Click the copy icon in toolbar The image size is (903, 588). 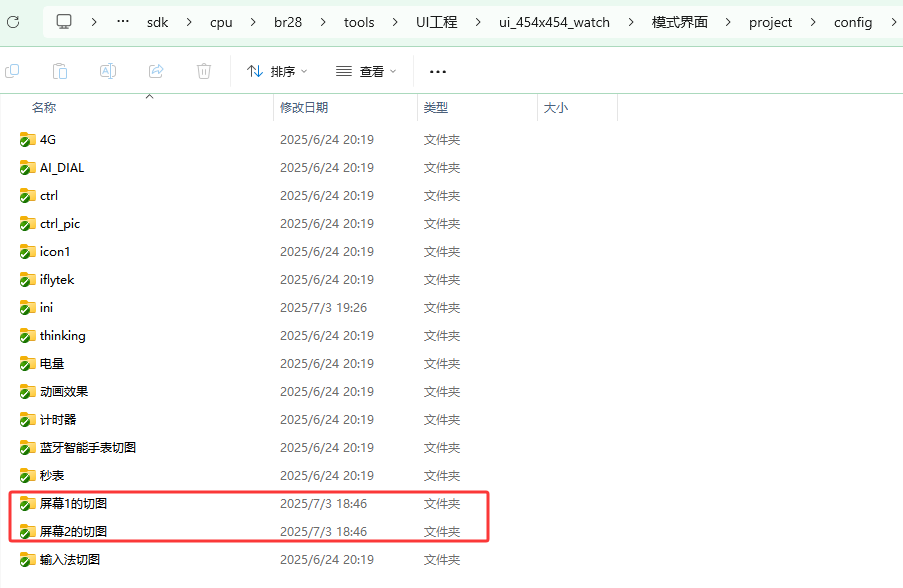coord(12,71)
